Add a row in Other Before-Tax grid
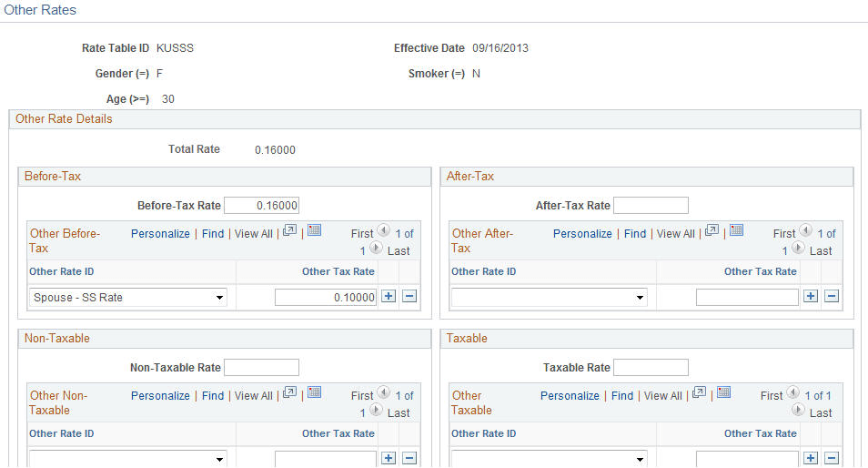 coord(389,296)
